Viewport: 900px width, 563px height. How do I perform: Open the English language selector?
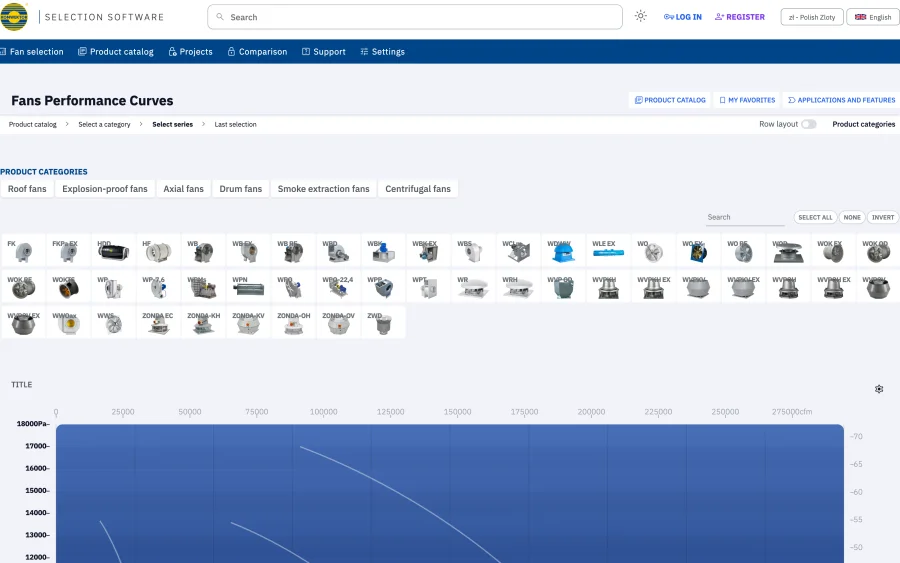pyautogui.click(x=873, y=17)
